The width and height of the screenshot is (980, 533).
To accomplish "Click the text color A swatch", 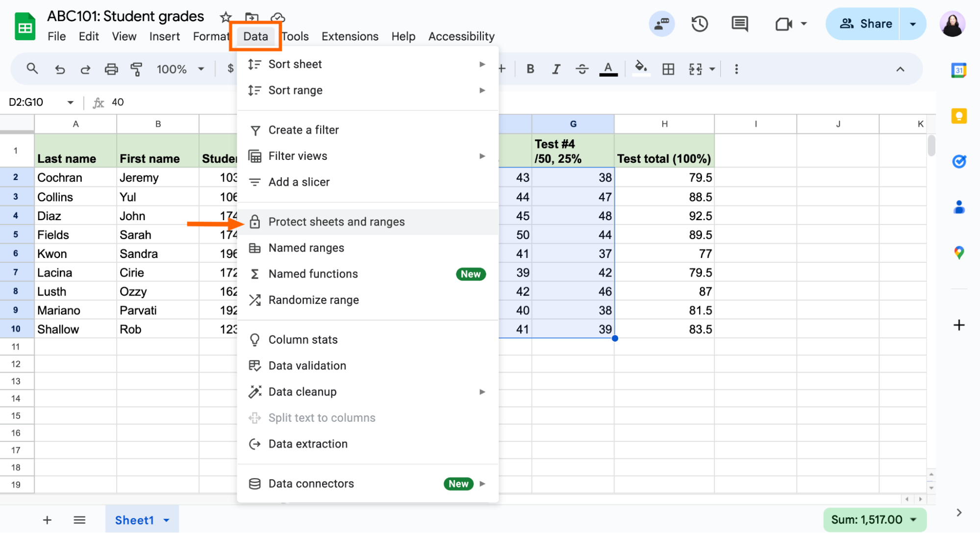I will tap(608, 69).
